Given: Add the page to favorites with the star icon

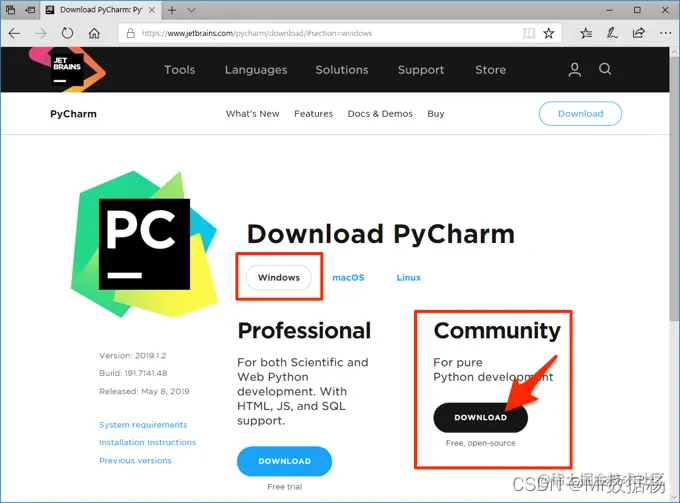Looking at the screenshot, I should tap(549, 33).
